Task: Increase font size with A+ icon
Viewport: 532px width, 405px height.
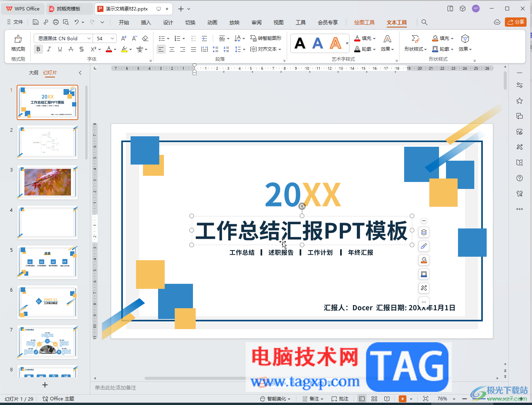Action: (124, 38)
